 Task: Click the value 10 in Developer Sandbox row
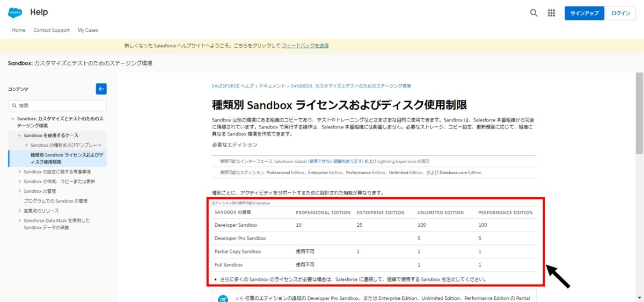click(298, 225)
